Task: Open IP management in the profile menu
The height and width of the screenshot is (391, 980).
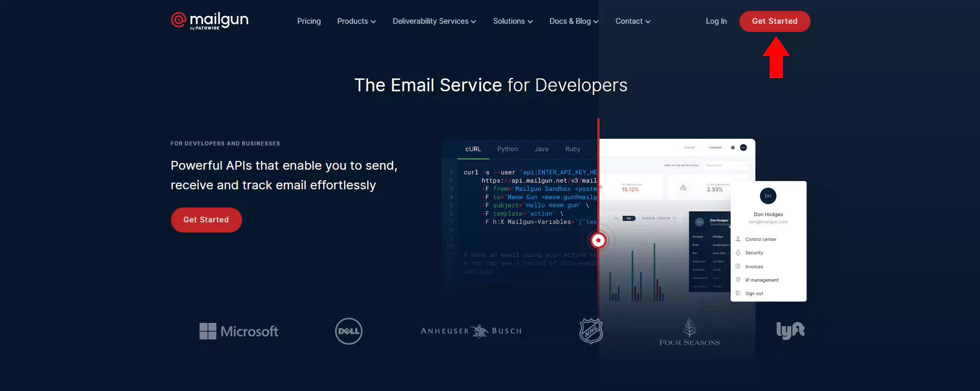Action: point(762,280)
